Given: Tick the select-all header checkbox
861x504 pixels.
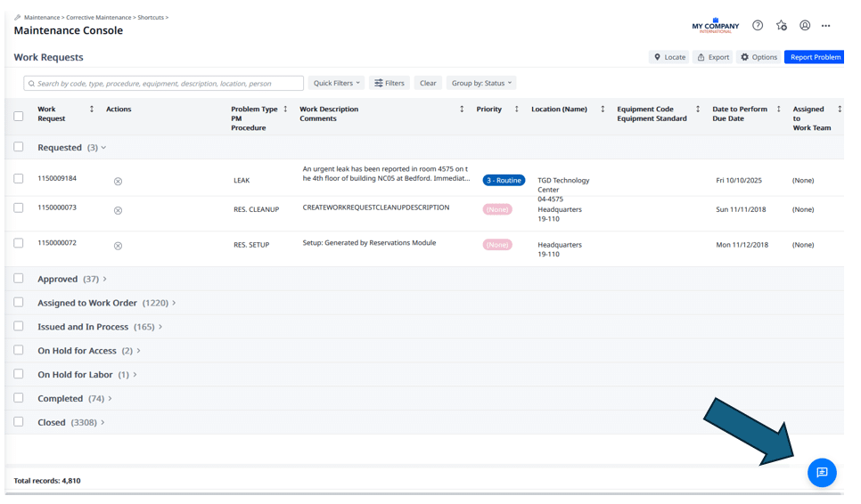Looking at the screenshot, I should [x=19, y=116].
